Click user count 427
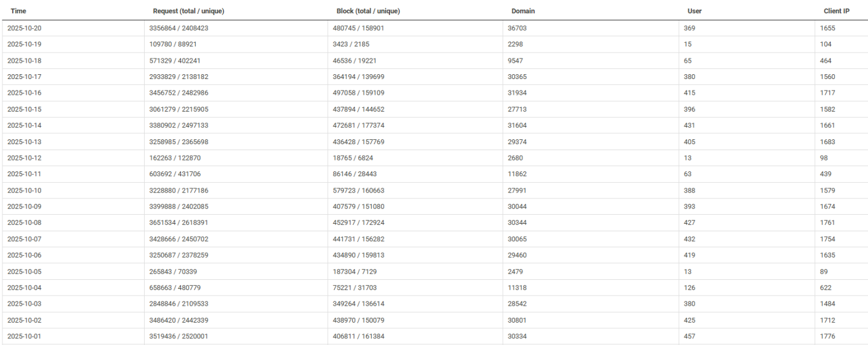Image resolution: width=868 pixels, height=345 pixels. point(689,223)
